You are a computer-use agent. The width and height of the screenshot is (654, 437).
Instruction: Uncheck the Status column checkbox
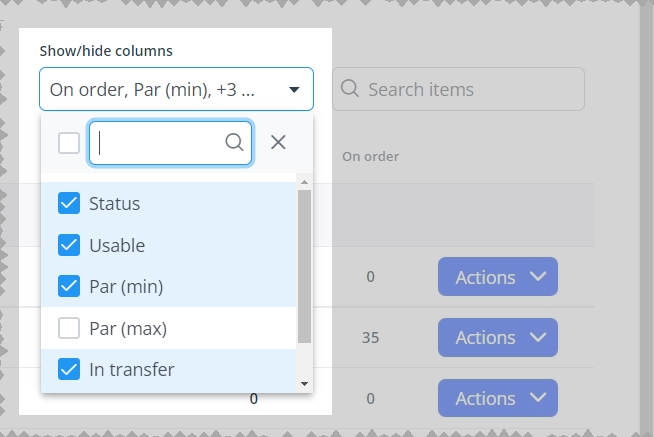pyautogui.click(x=69, y=203)
